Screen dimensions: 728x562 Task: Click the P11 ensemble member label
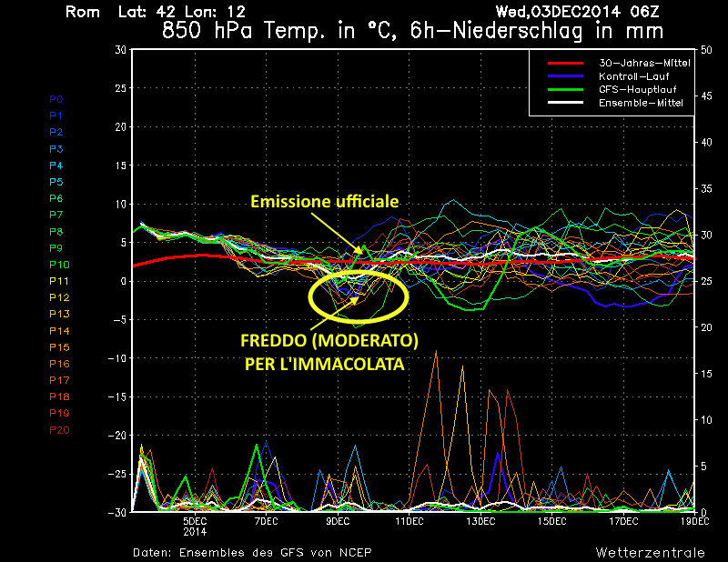click(x=59, y=281)
